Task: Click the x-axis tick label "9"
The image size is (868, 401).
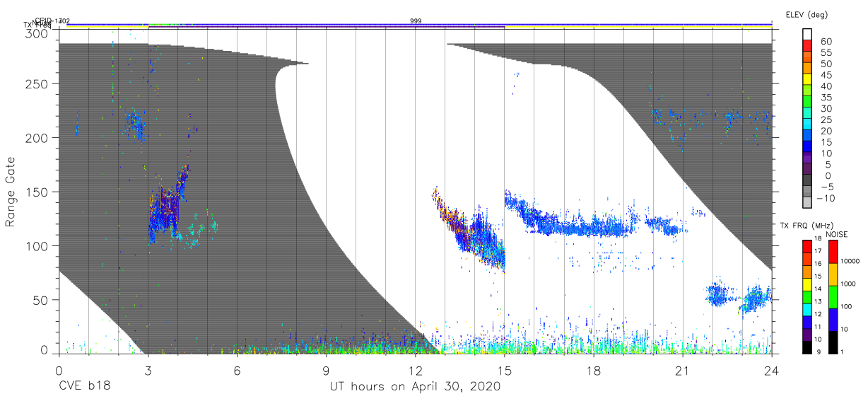Action: coord(326,371)
